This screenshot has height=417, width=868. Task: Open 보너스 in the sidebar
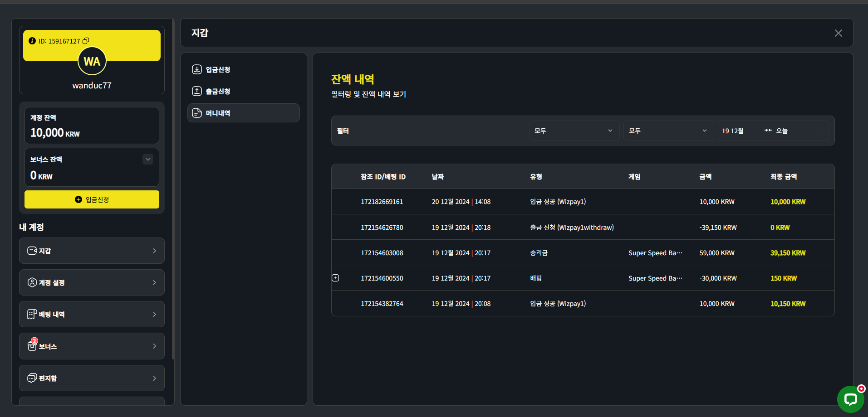(x=92, y=346)
